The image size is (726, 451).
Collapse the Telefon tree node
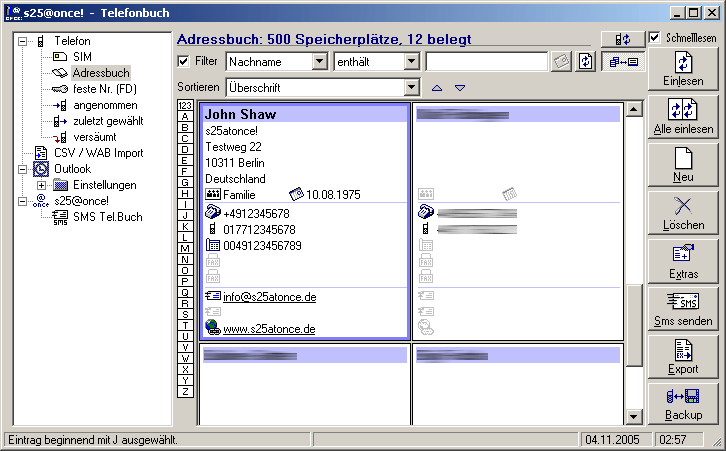(x=22, y=41)
